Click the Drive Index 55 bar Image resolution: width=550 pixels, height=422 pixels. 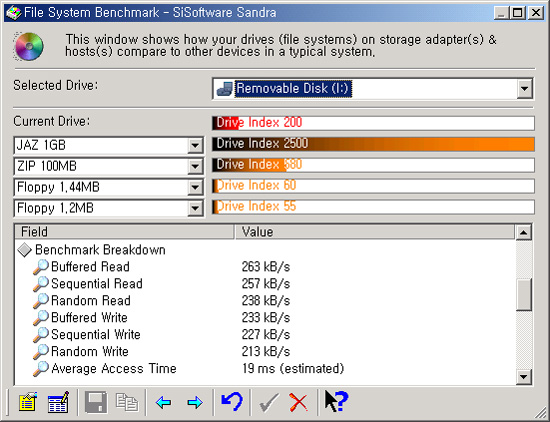[x=373, y=207]
